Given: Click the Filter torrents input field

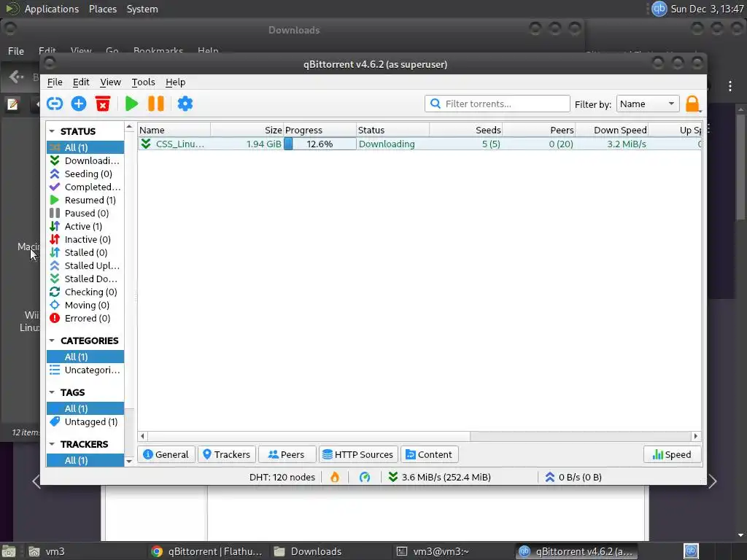Looking at the screenshot, I should tap(497, 104).
